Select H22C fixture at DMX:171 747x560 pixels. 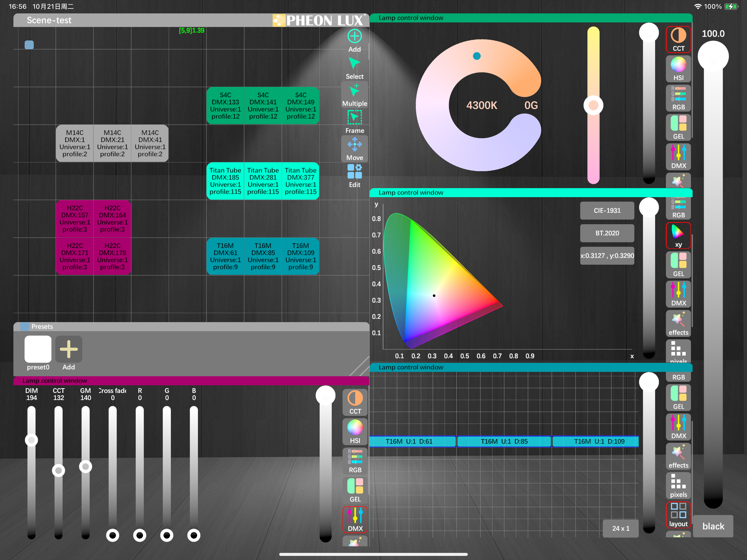pyautogui.click(x=75, y=256)
